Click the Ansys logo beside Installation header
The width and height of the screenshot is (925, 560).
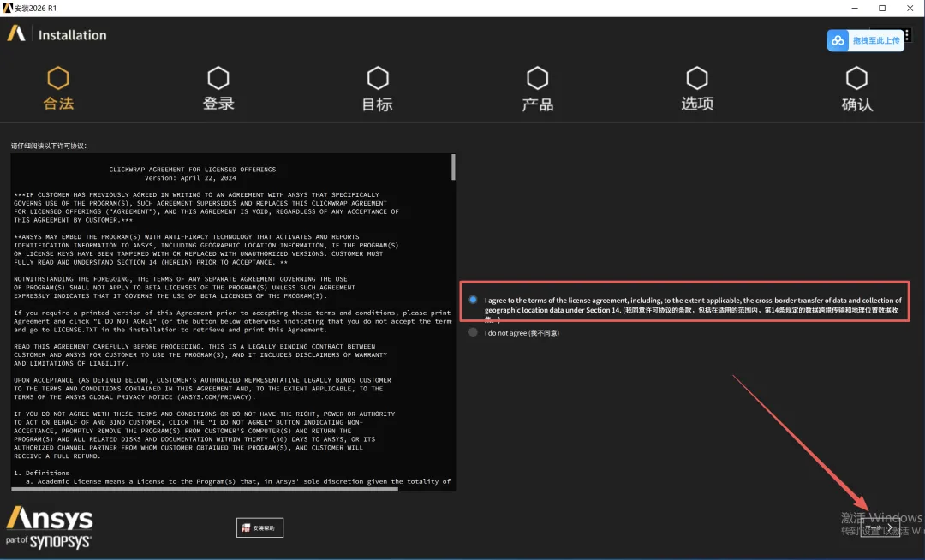pos(16,33)
